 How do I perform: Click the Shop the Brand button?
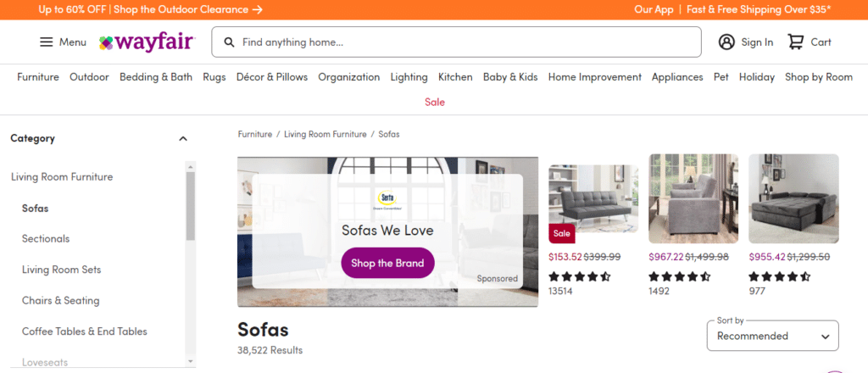(x=387, y=263)
